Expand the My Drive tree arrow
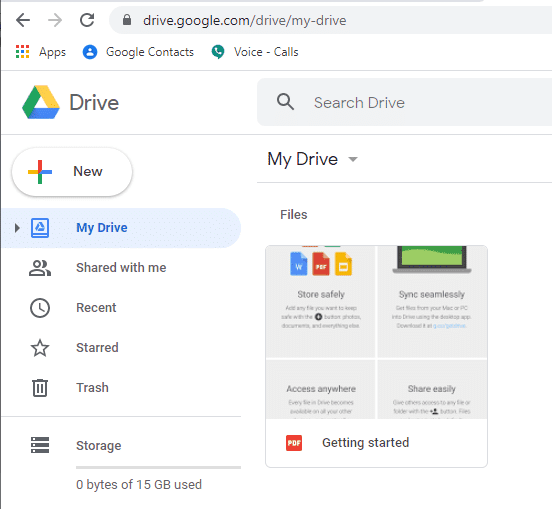 coord(17,228)
